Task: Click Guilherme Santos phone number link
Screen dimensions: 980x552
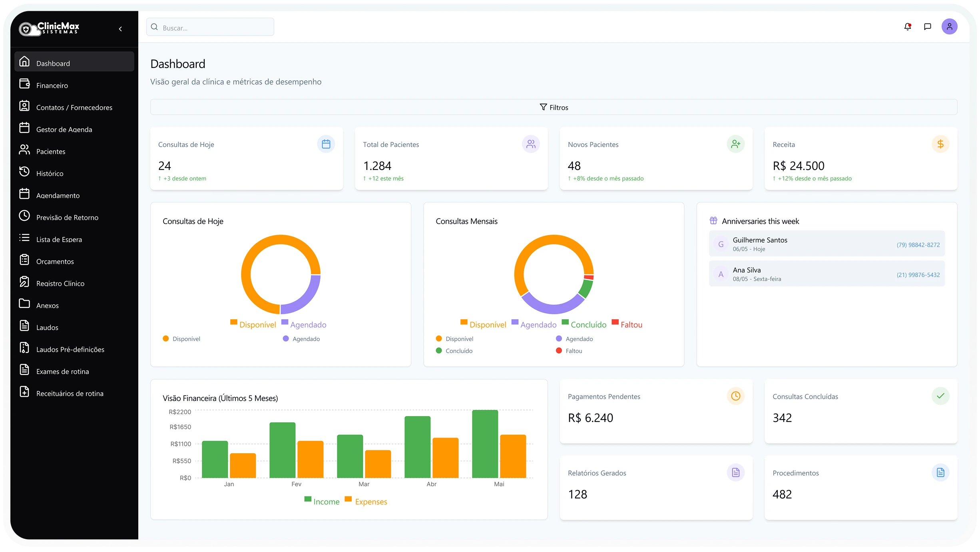Action: click(x=918, y=245)
